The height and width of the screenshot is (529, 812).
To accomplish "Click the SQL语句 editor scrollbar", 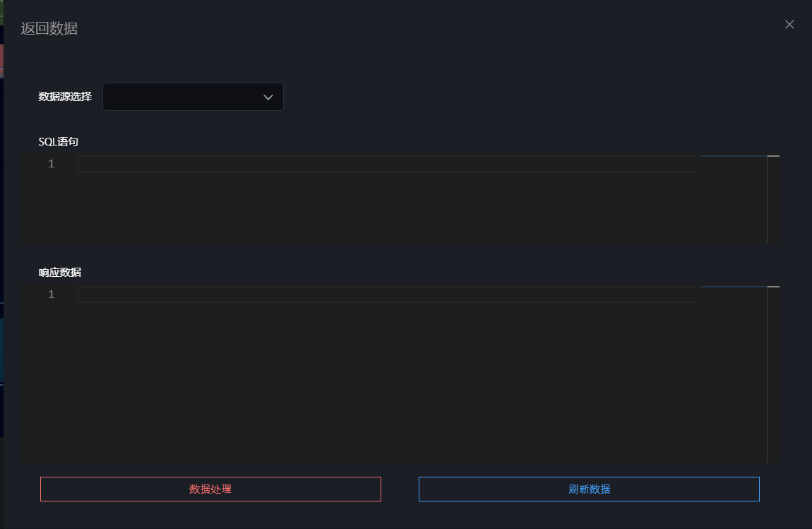I will (x=773, y=199).
